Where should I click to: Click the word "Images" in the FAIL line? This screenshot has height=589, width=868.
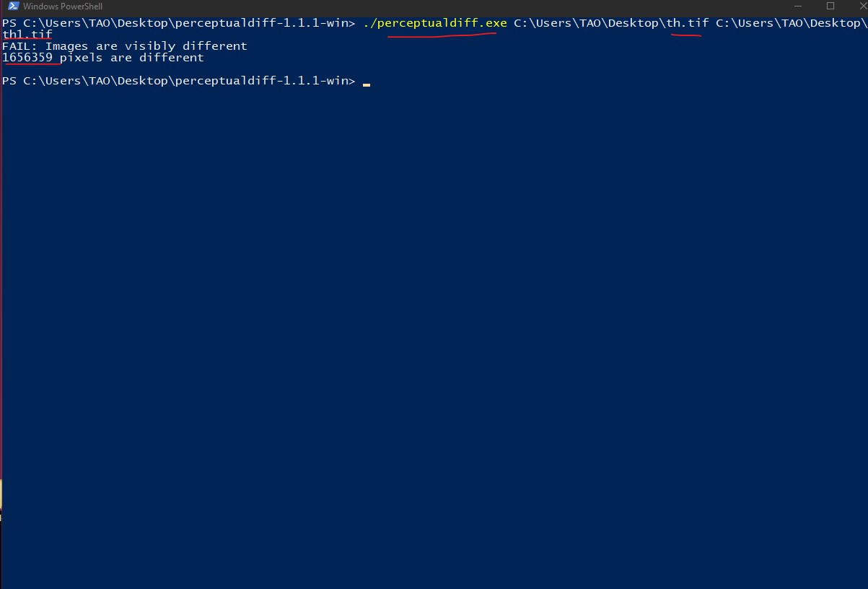pyautogui.click(x=66, y=46)
